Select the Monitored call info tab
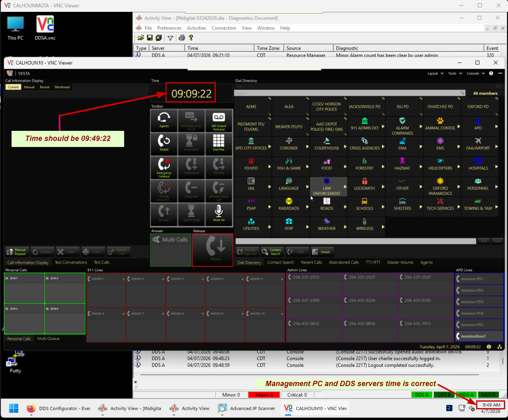Image resolution: width=508 pixels, height=420 pixels. tap(62, 87)
